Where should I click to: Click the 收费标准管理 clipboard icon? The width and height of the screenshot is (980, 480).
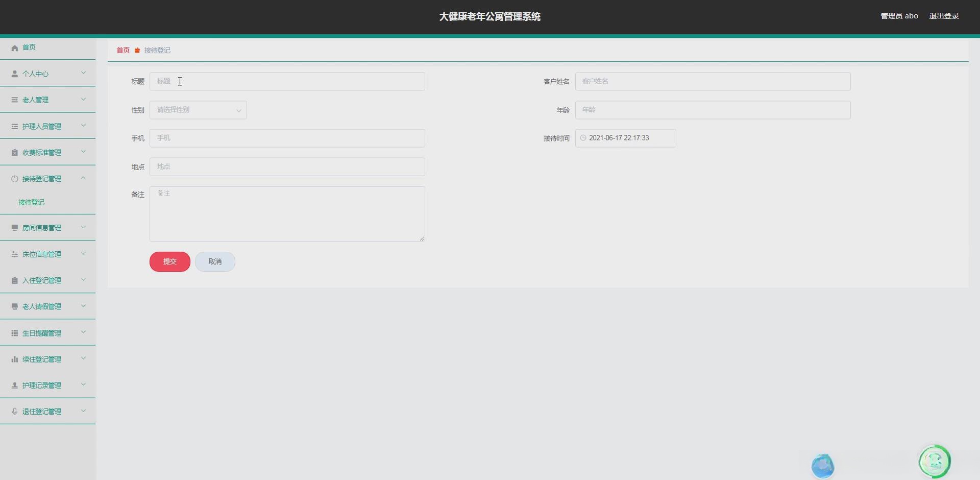[x=14, y=152]
